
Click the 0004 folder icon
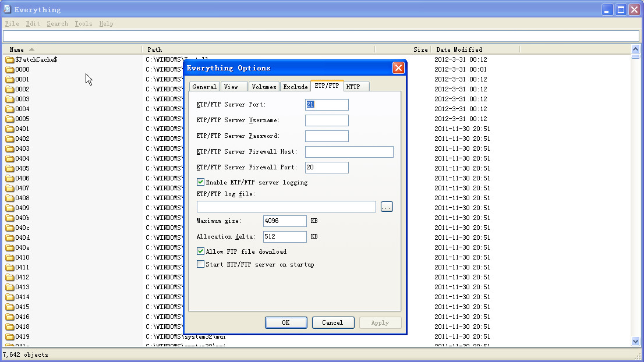point(10,109)
